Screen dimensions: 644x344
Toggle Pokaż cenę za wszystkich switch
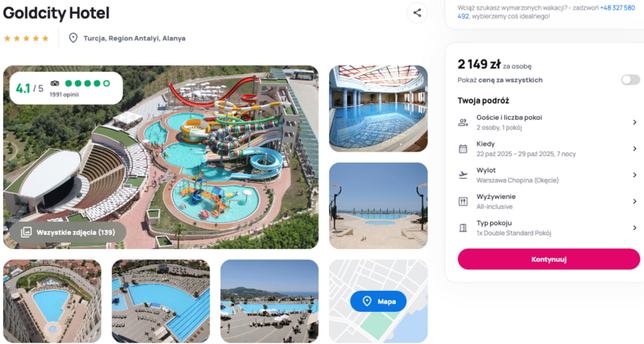click(630, 80)
